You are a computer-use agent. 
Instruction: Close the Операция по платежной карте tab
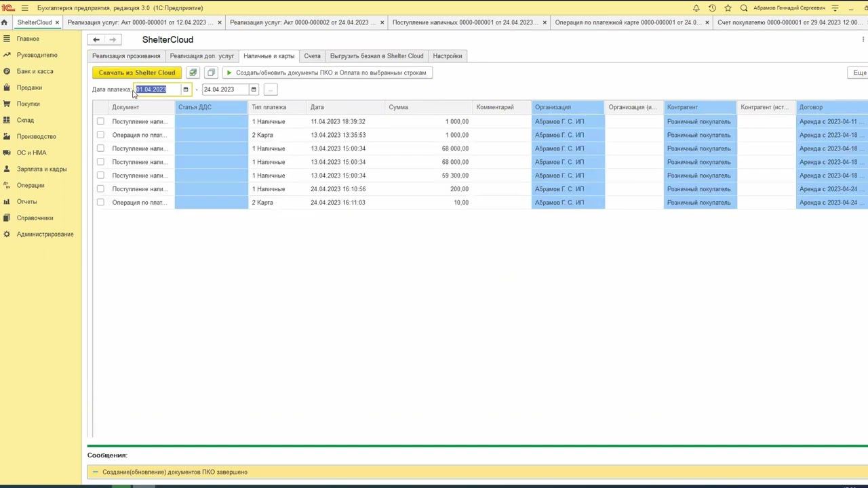coord(708,22)
